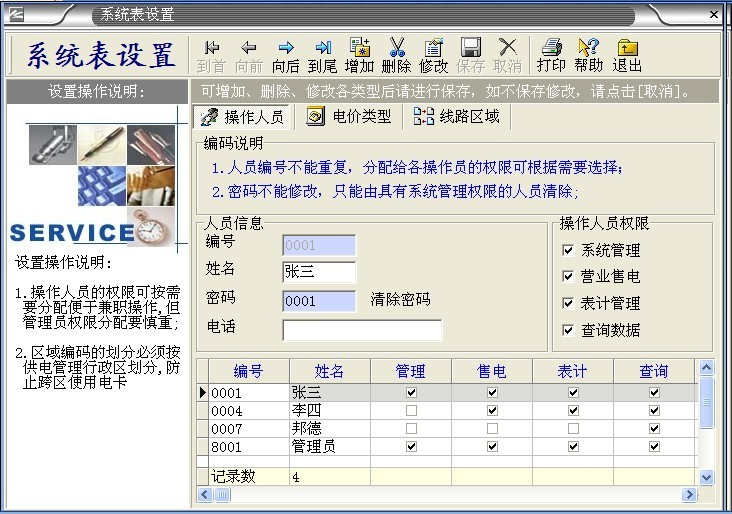
Task: Click the 清除密码 link
Action: pyautogui.click(x=400, y=300)
